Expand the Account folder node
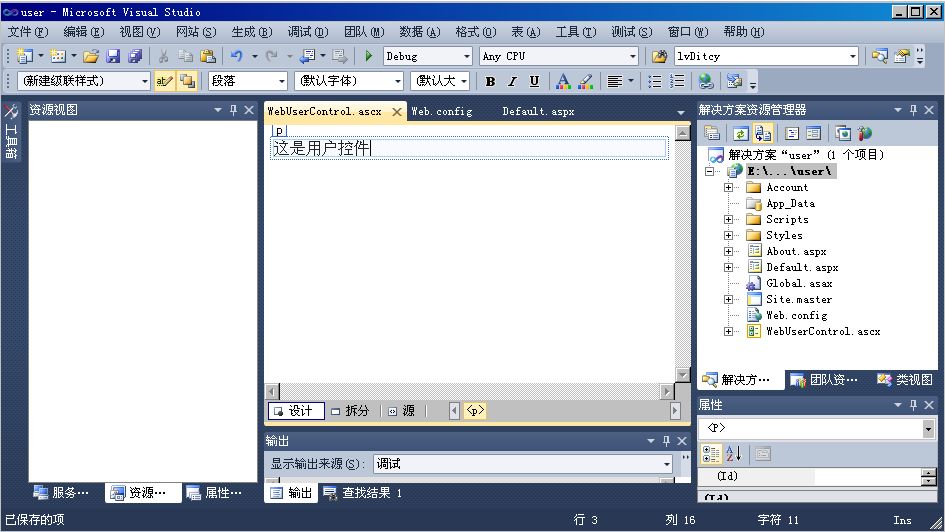The width and height of the screenshot is (945, 532). (x=729, y=187)
